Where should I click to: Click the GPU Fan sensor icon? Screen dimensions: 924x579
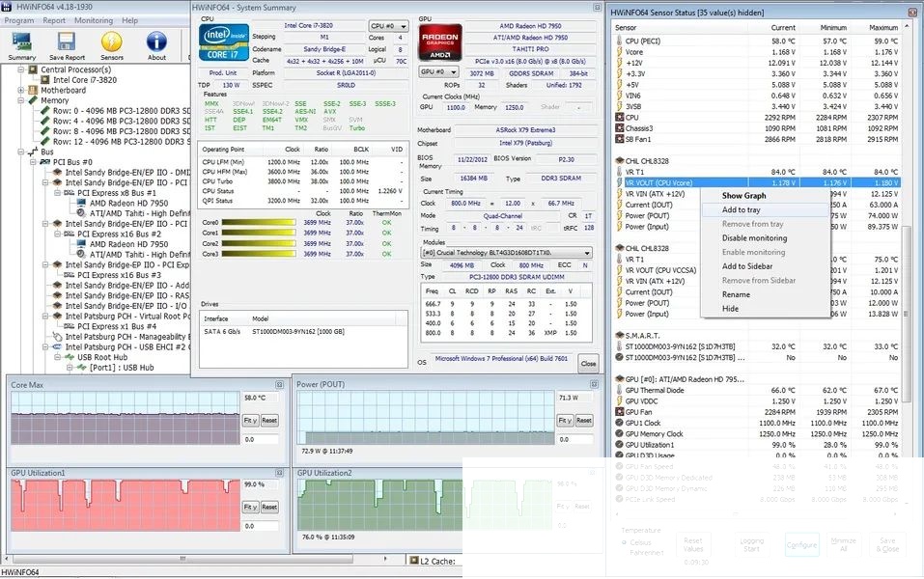point(619,412)
